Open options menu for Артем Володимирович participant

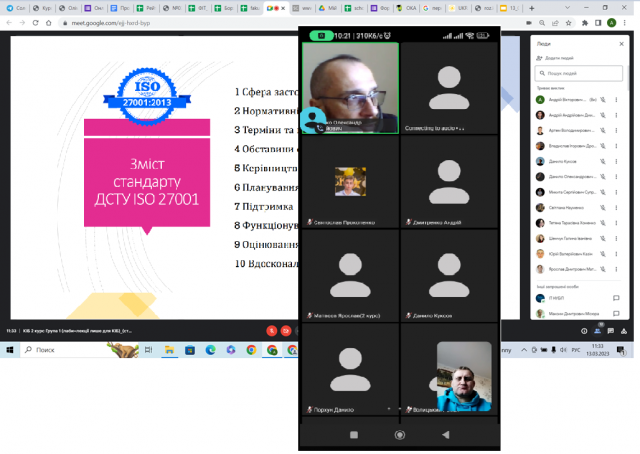point(616,131)
